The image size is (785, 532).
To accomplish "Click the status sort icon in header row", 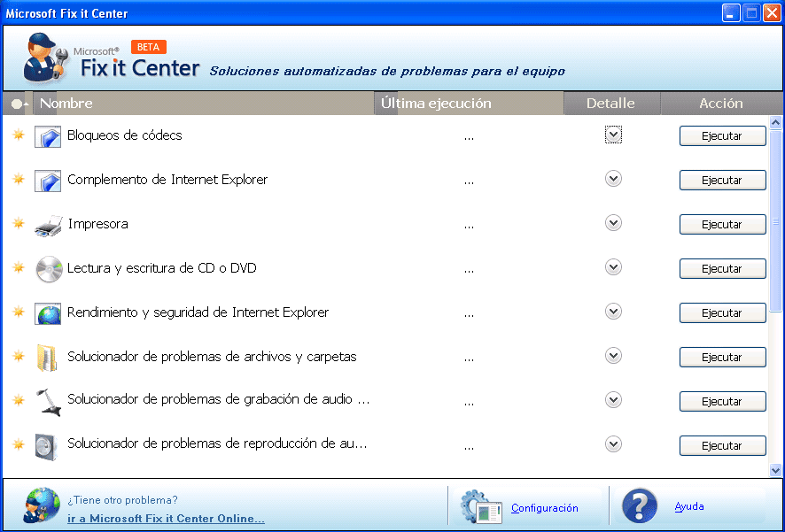I will (x=19, y=104).
